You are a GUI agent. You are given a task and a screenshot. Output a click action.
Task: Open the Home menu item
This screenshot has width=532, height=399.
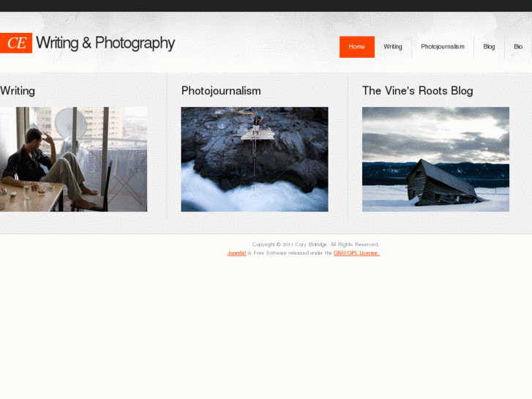(357, 47)
